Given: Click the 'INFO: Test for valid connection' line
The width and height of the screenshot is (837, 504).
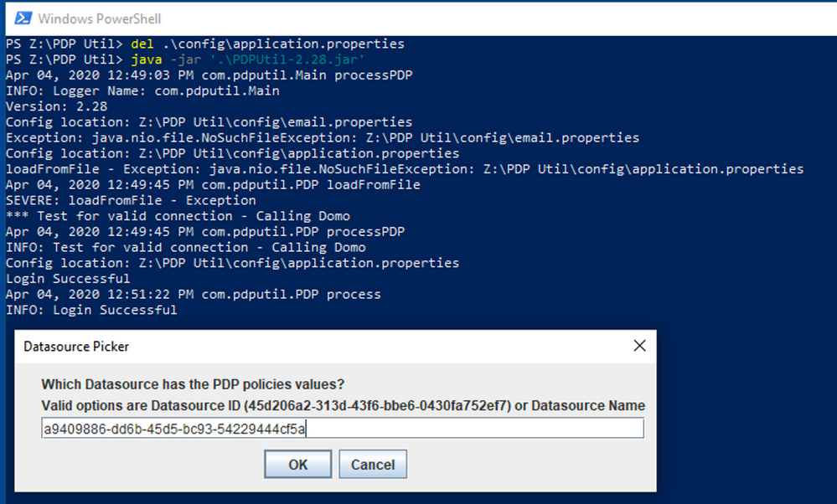Looking at the screenshot, I should coord(186,248).
